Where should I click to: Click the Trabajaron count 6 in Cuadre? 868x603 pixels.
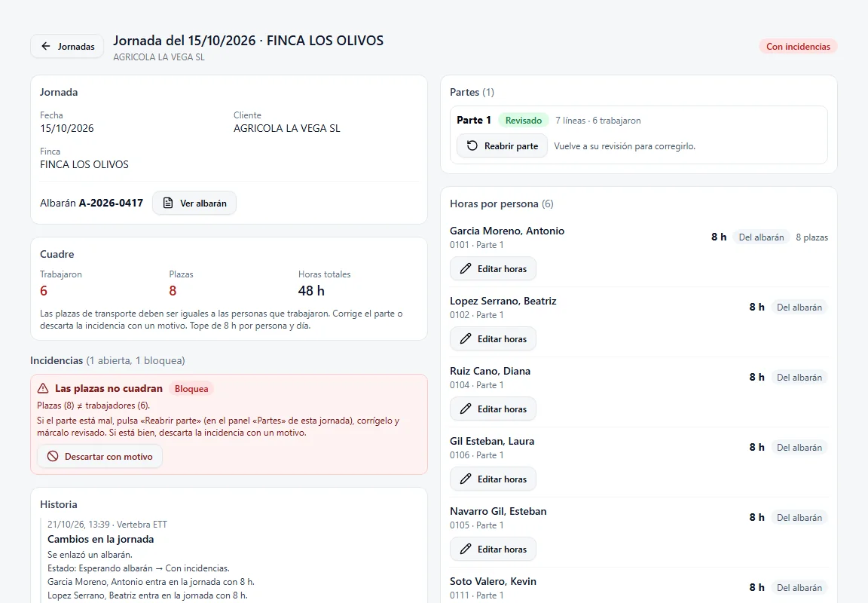pos(44,291)
